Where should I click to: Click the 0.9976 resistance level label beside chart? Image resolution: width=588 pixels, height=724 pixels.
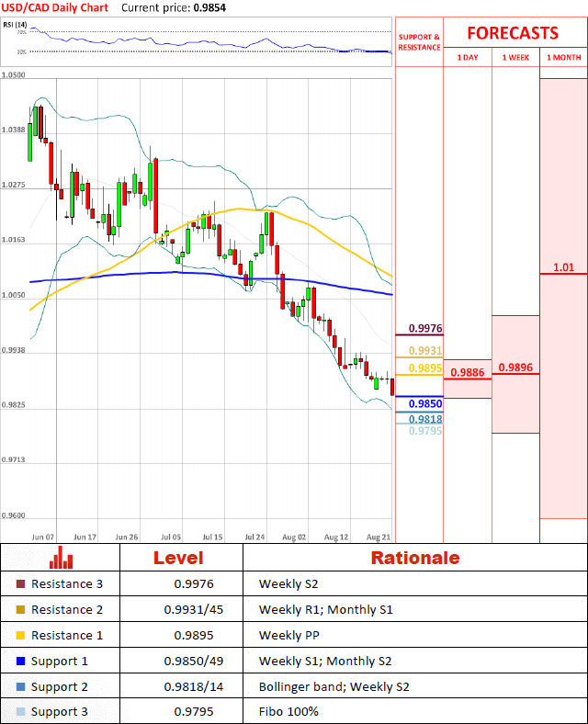click(x=425, y=328)
